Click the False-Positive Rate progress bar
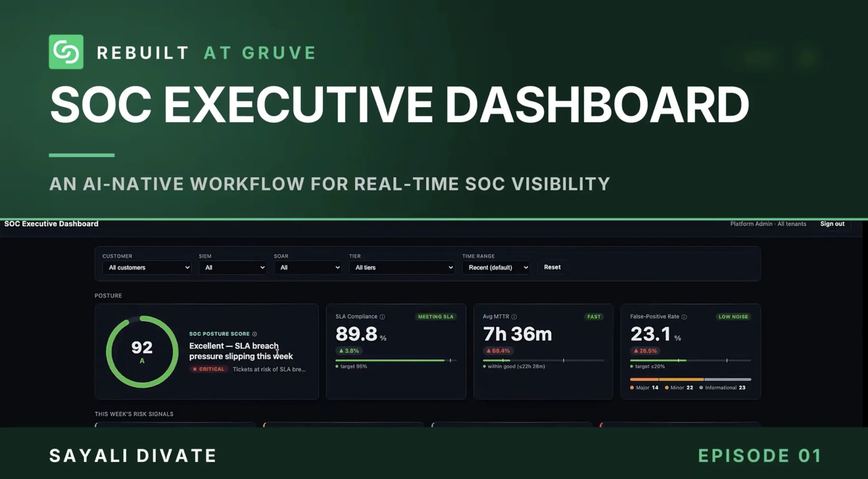This screenshot has width=868, height=479. (x=691, y=360)
